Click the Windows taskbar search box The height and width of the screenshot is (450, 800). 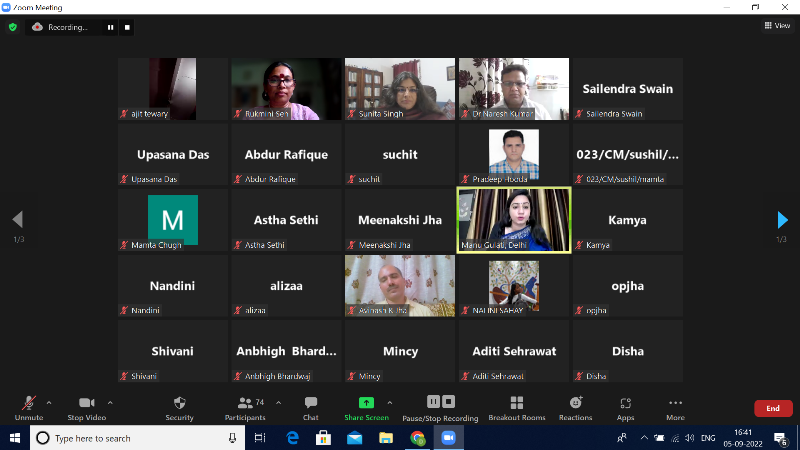(x=137, y=438)
